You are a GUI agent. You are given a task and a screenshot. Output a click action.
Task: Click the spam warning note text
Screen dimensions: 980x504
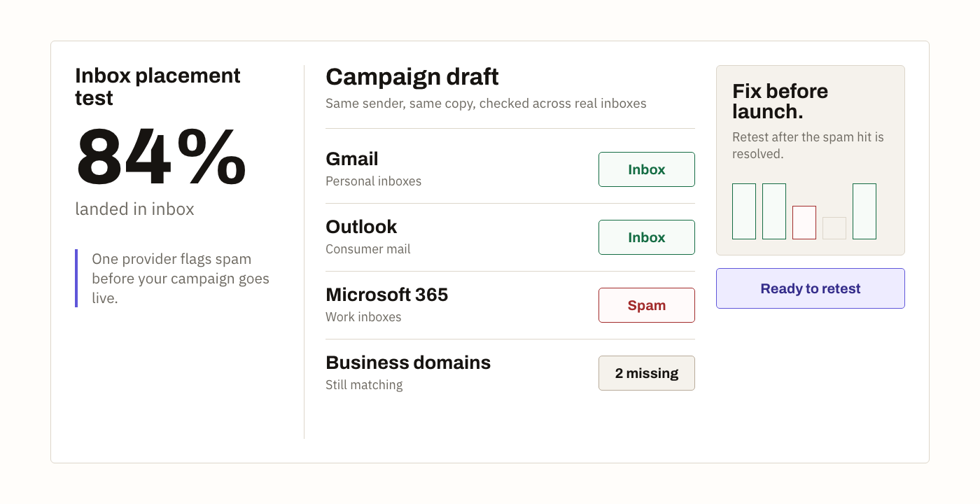pos(181,279)
